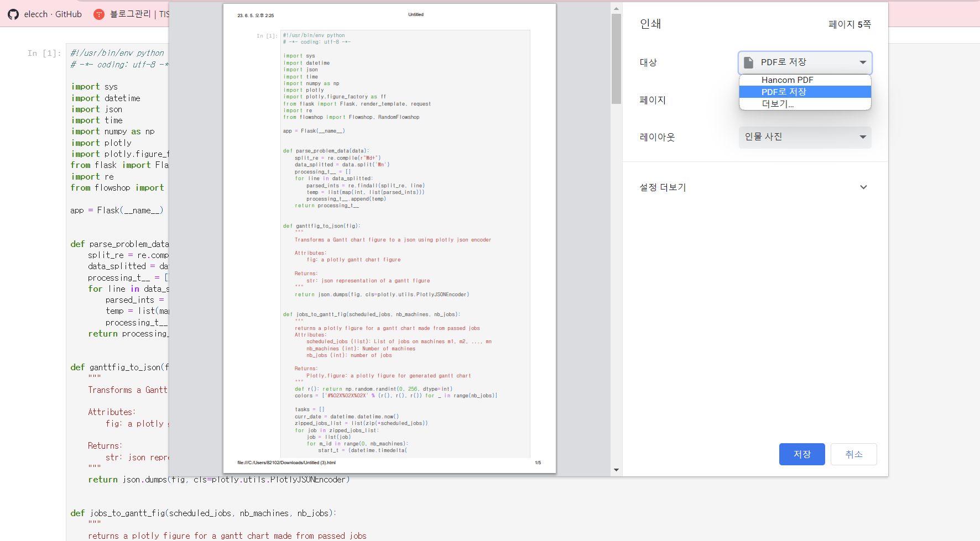Click the 페이지 5쪽 page count text
This screenshot has width=980, height=541.
pos(849,24)
